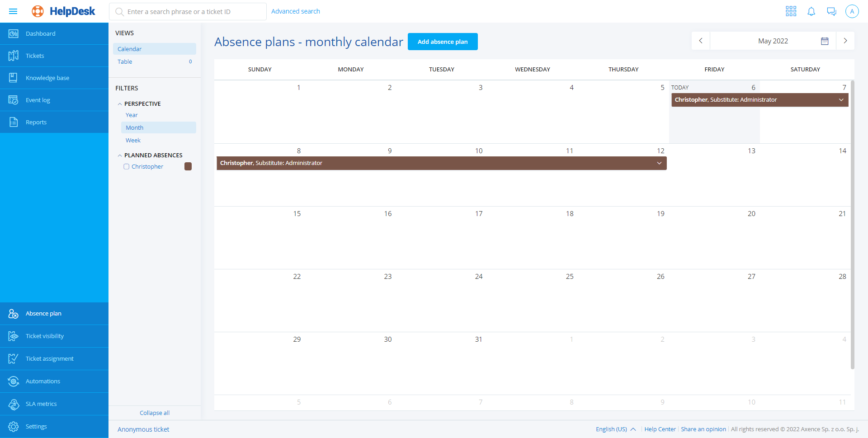Click the hamburger menu icon

click(13, 11)
